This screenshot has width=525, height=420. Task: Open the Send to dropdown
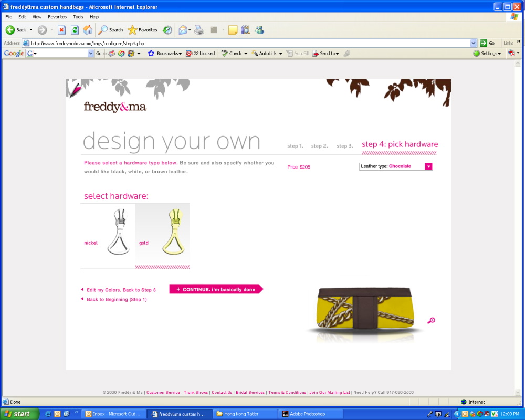click(325, 53)
